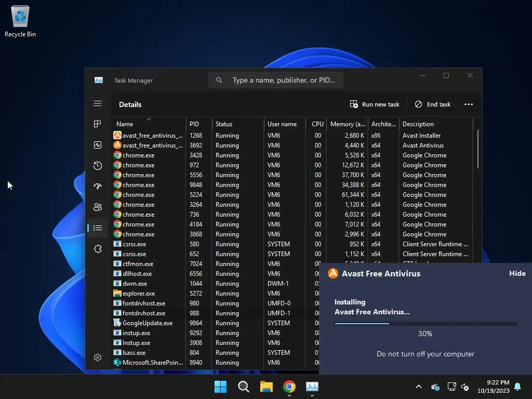Select the lowercase instup.exe PID 9292 row

point(216,333)
